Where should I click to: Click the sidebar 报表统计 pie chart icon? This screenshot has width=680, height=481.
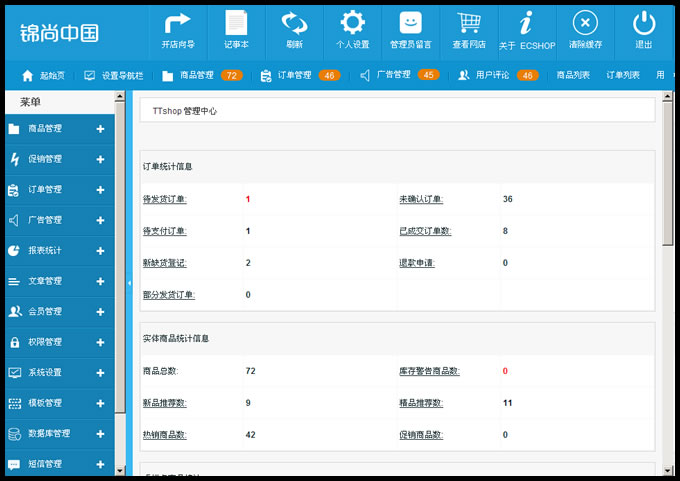14,251
